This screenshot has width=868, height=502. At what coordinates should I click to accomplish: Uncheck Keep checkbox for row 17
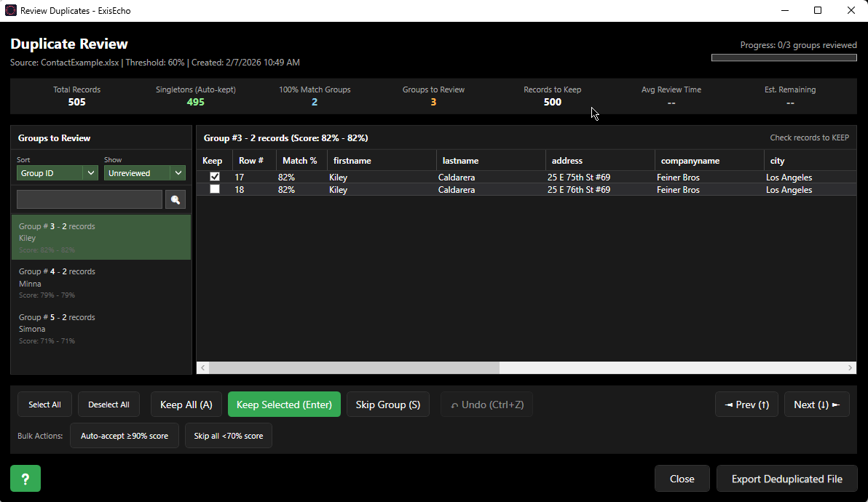pyautogui.click(x=213, y=176)
